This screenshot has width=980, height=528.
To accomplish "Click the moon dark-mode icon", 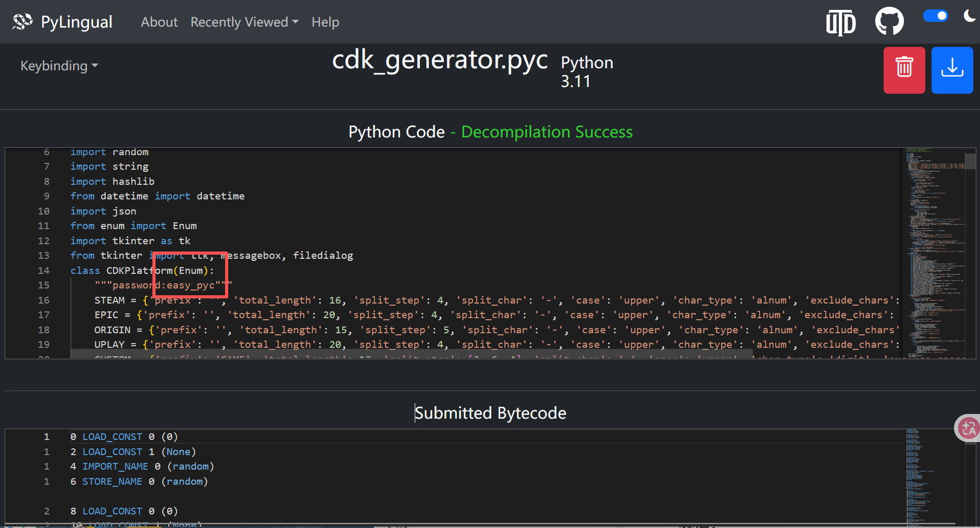I will (x=970, y=16).
